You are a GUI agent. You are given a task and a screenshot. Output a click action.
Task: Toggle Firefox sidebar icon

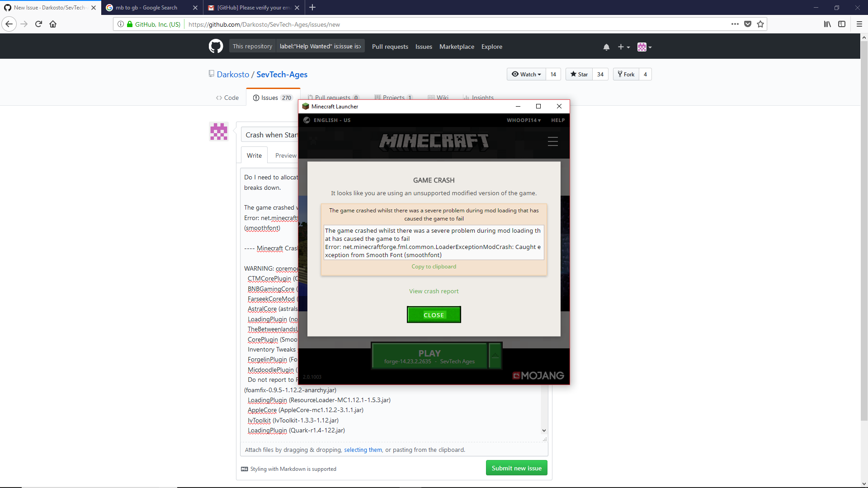842,24
